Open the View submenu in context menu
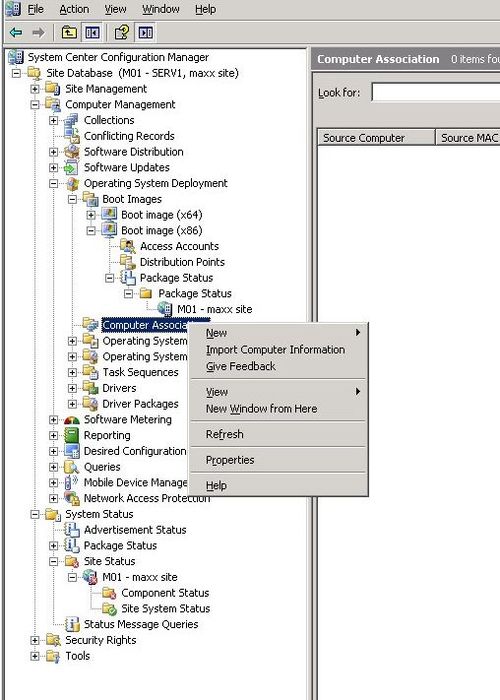This screenshot has width=500, height=700. [x=278, y=392]
